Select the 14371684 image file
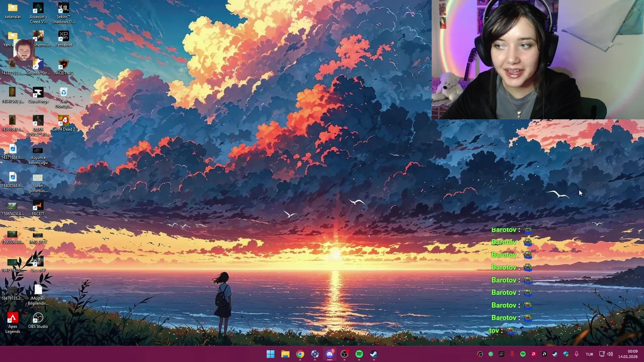This screenshot has height=362, width=644. coord(13,151)
